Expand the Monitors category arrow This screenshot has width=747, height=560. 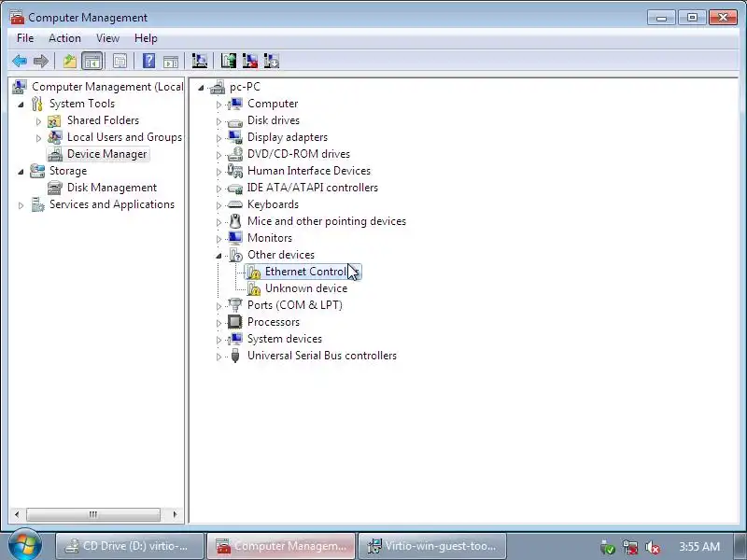(218, 239)
